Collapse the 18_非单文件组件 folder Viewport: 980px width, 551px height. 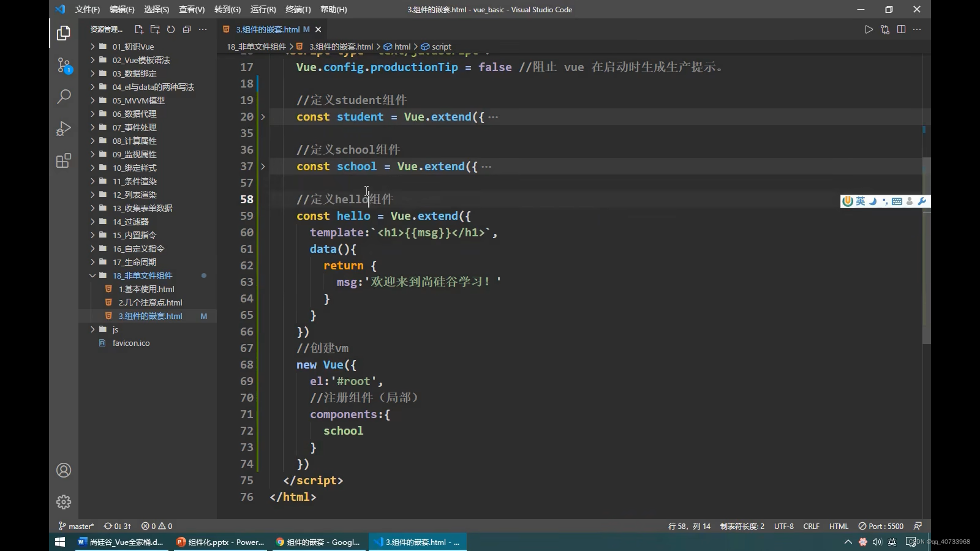[x=148, y=275]
